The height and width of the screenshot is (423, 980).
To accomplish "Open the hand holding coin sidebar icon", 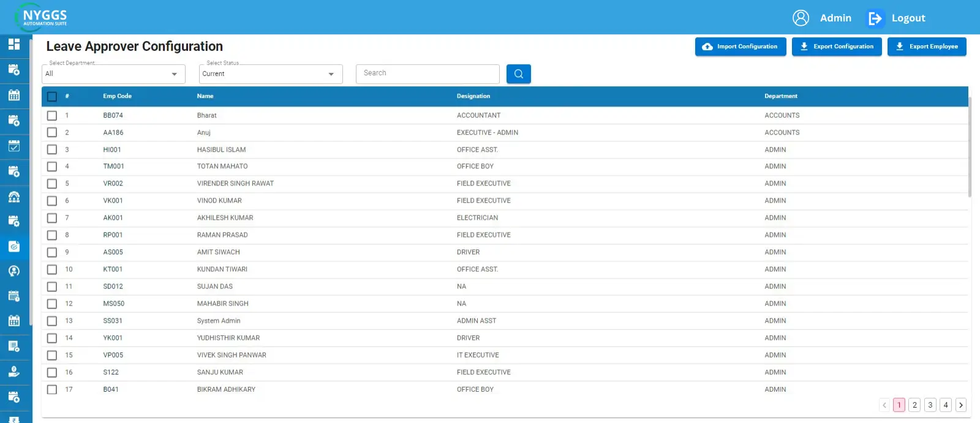I will (x=14, y=372).
